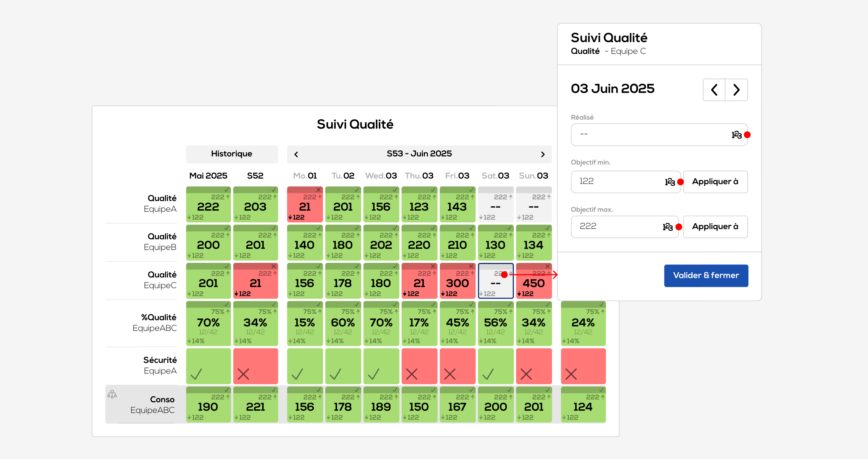Open empty Qualité EquipeC cell on Sat.03
868x459 pixels.
pos(495,283)
